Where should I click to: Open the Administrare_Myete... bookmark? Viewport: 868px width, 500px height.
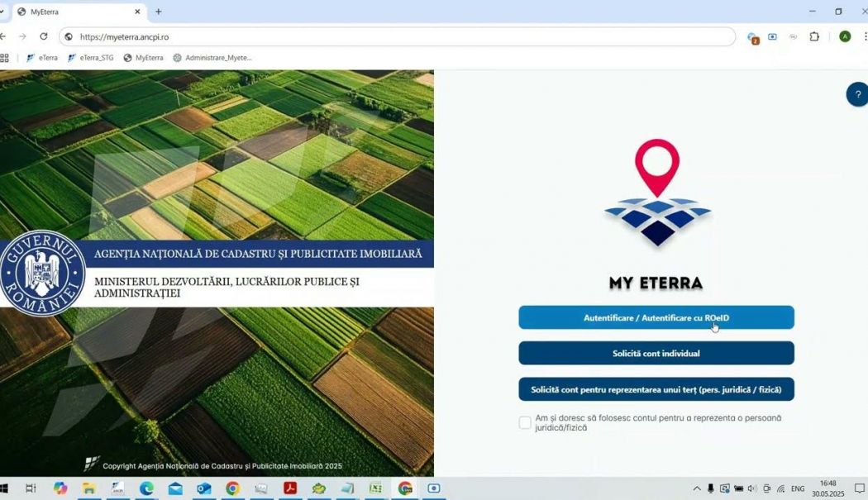point(212,58)
